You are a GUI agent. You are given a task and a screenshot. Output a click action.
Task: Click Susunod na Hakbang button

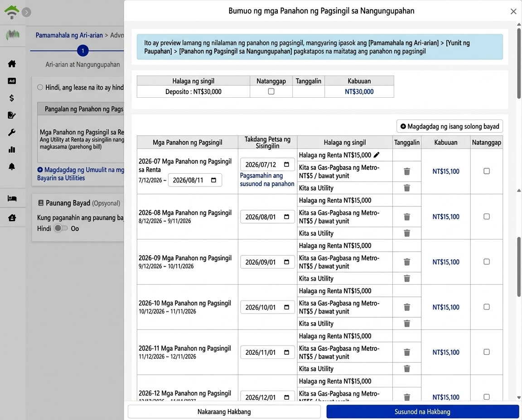[422, 412]
